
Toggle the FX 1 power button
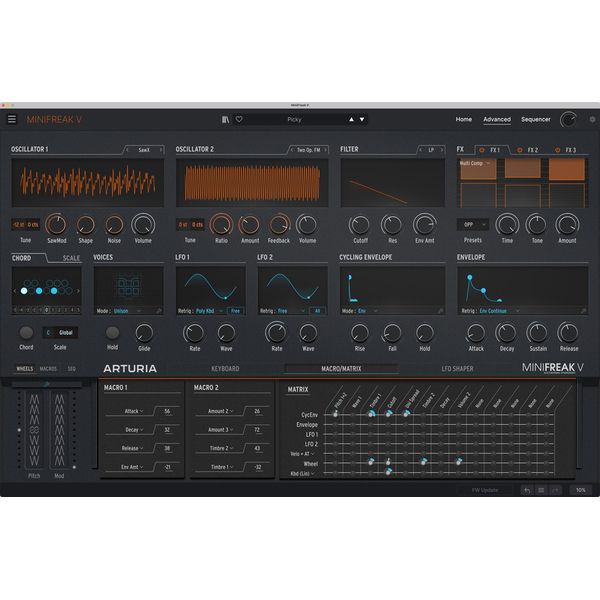click(x=482, y=150)
